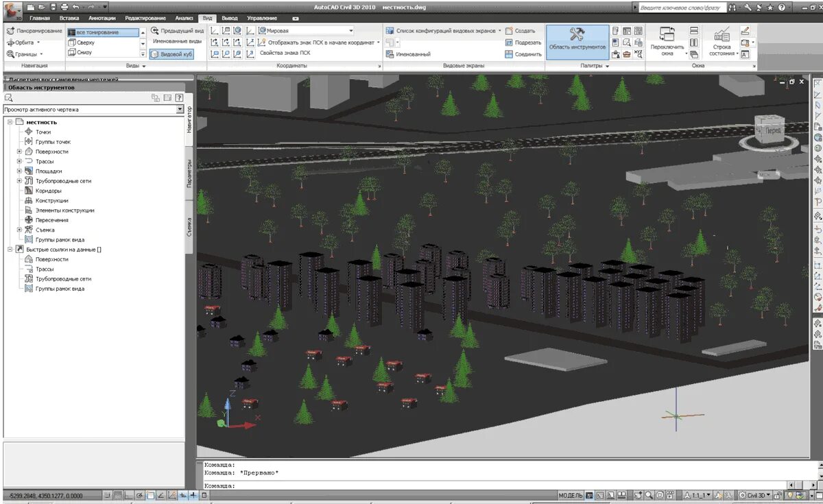The width and height of the screenshot is (823, 504).
Task: Switch to the Аннотации ribbon tab
Action: (x=102, y=18)
